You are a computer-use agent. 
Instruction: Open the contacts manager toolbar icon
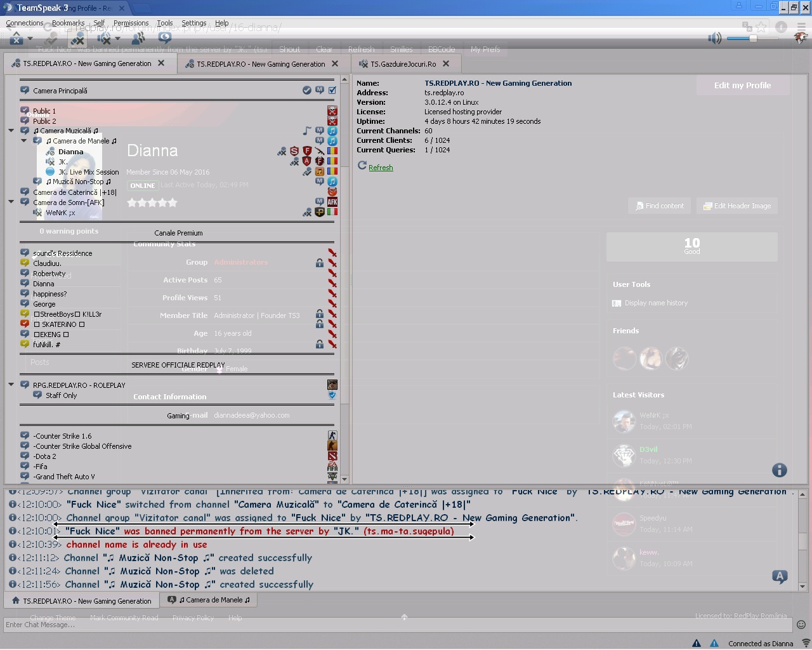pos(138,39)
